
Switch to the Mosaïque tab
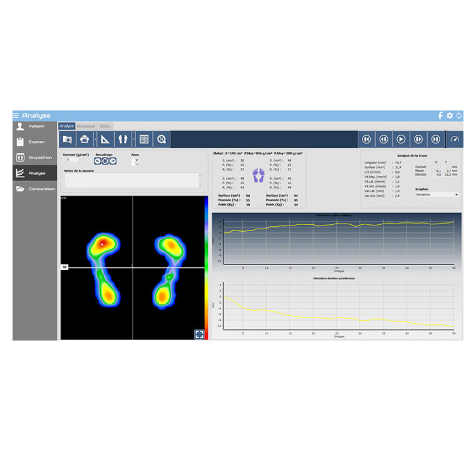tap(86, 126)
